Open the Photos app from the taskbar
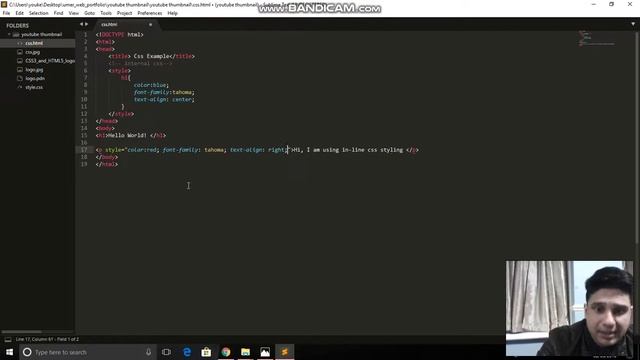This screenshot has width=640, height=360. pos(265,352)
